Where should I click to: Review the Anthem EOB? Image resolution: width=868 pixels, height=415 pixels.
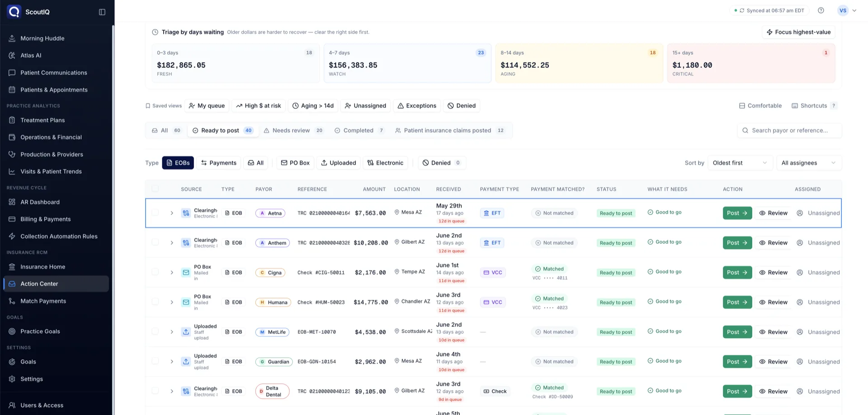(x=773, y=243)
